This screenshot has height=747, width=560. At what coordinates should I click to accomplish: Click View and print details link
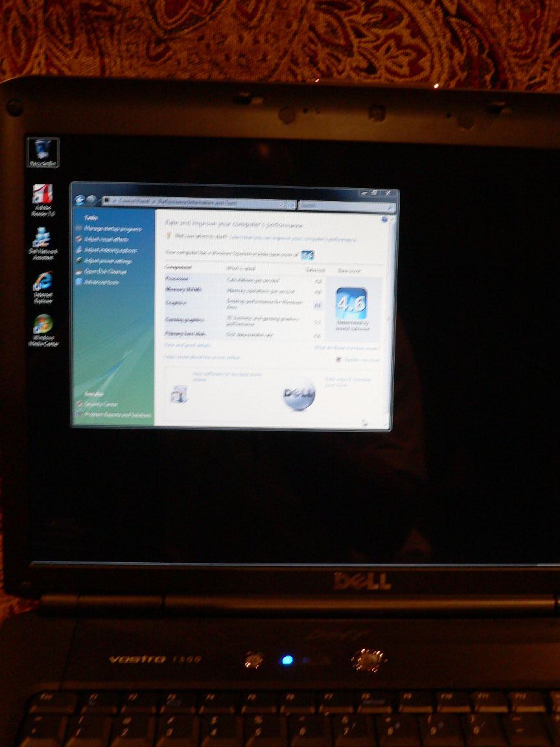point(187,345)
